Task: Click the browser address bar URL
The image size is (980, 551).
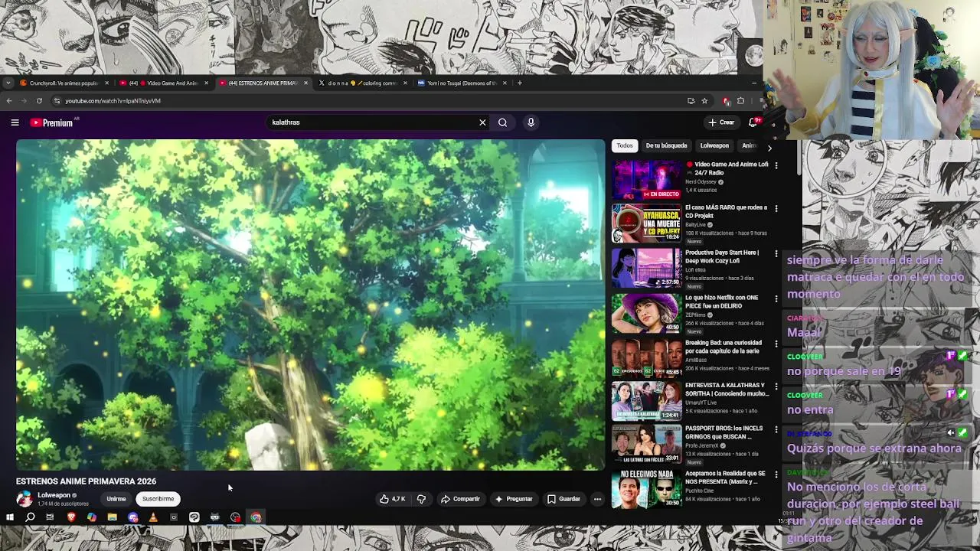Action: point(113,101)
